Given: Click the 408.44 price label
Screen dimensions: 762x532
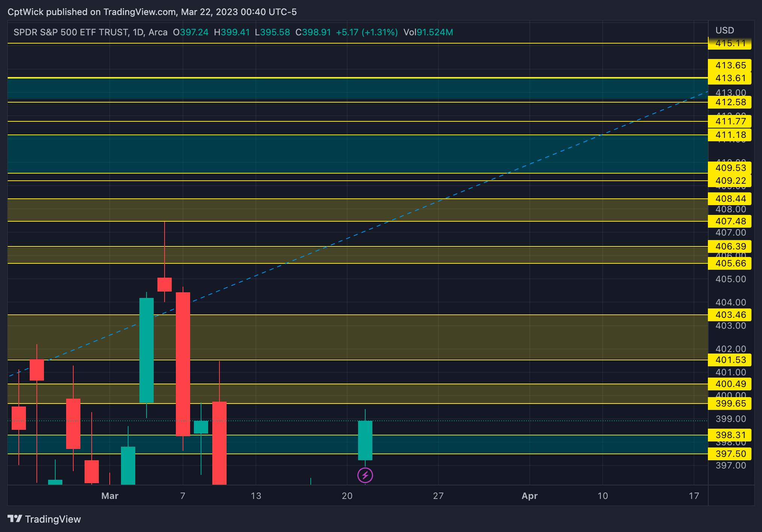Looking at the screenshot, I should 730,199.
